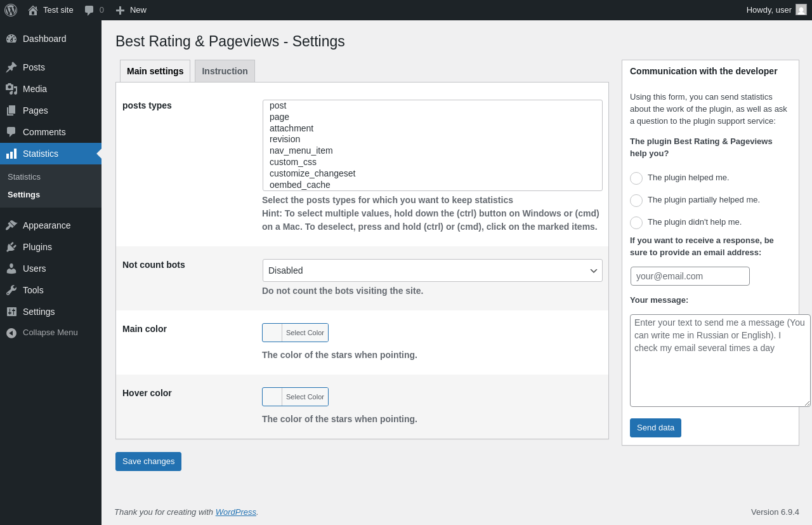Click the WordPress logo icon
812x525 pixels.
tap(11, 10)
